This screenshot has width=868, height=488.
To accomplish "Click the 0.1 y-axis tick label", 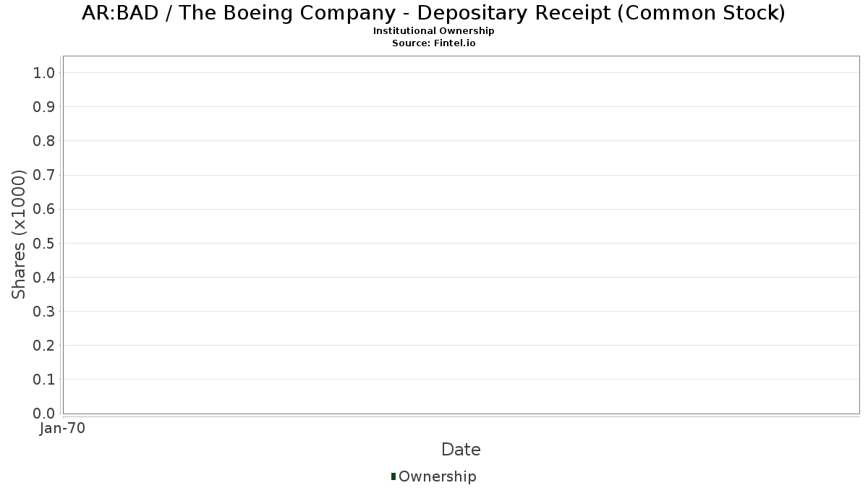I will pos(44,380).
